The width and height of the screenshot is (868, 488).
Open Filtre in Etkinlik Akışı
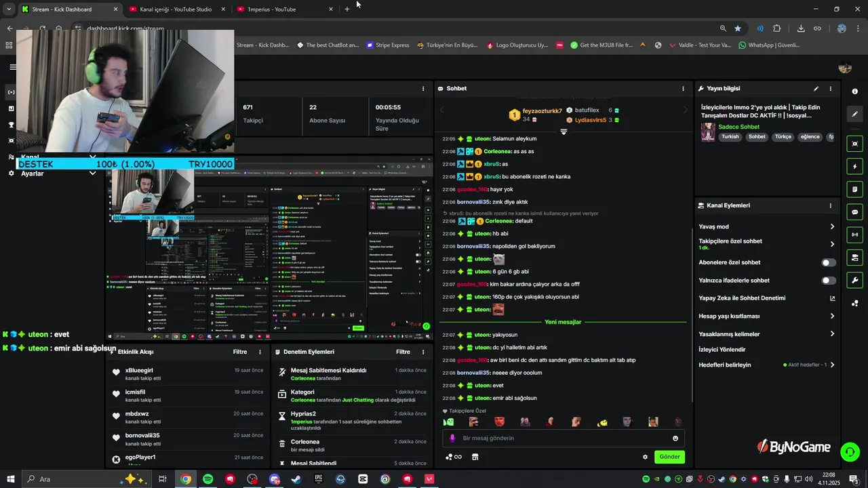click(x=240, y=352)
